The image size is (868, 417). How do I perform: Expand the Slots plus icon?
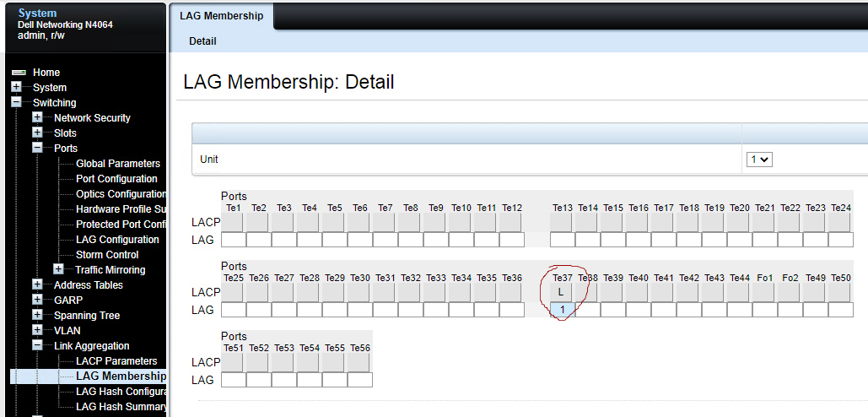(37, 133)
